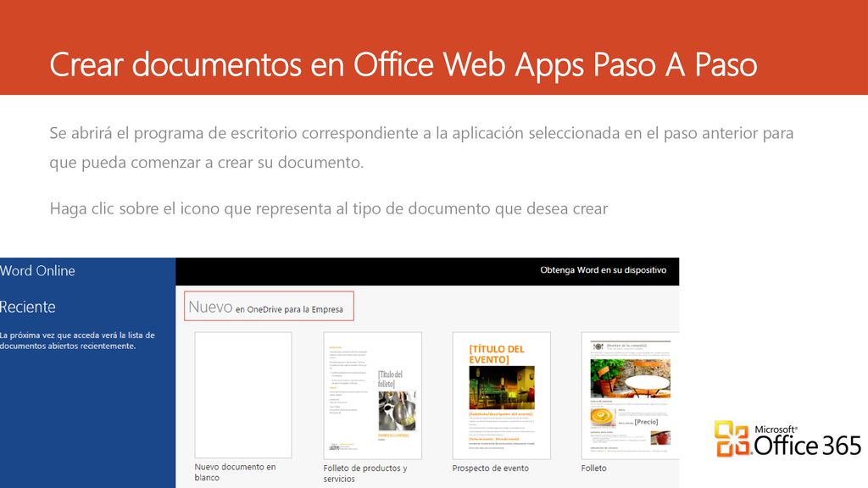
Task: Select the Folleto de productos y servicios template
Action: pyautogui.click(x=373, y=396)
